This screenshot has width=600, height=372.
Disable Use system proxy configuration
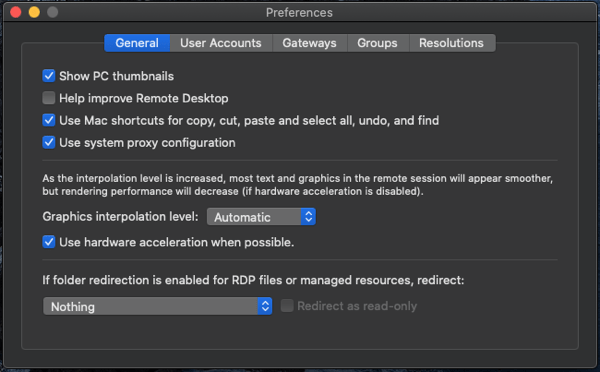click(x=49, y=142)
